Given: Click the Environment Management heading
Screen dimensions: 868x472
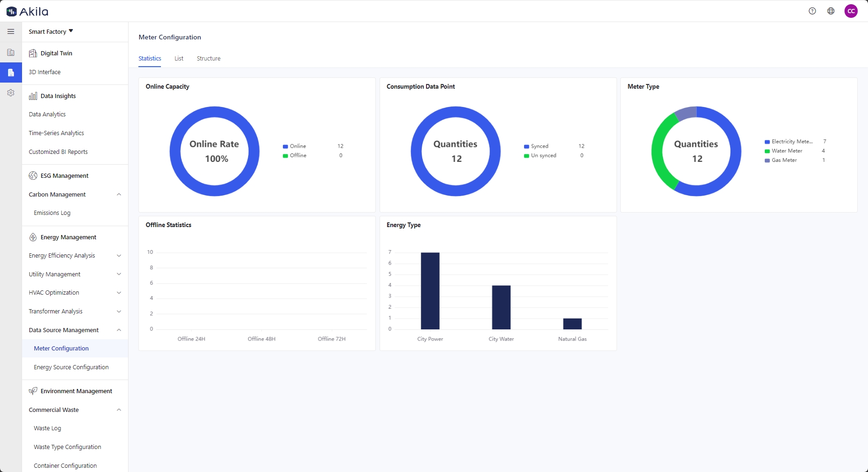Looking at the screenshot, I should [76, 391].
